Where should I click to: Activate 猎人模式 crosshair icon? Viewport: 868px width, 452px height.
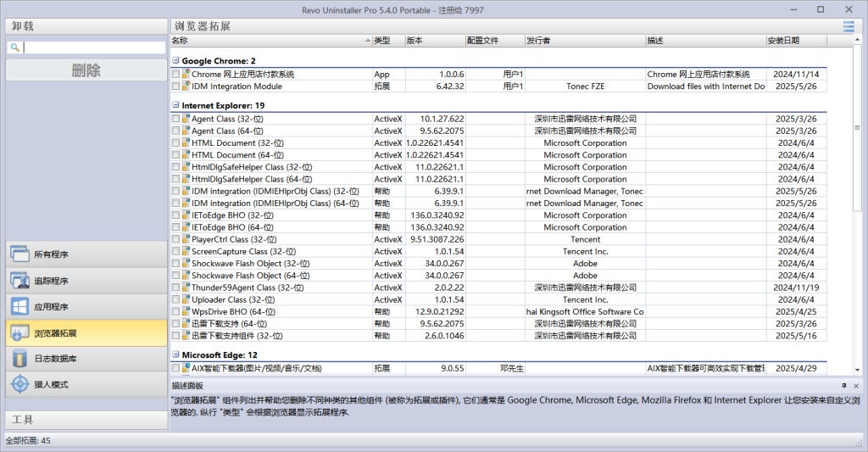[19, 384]
